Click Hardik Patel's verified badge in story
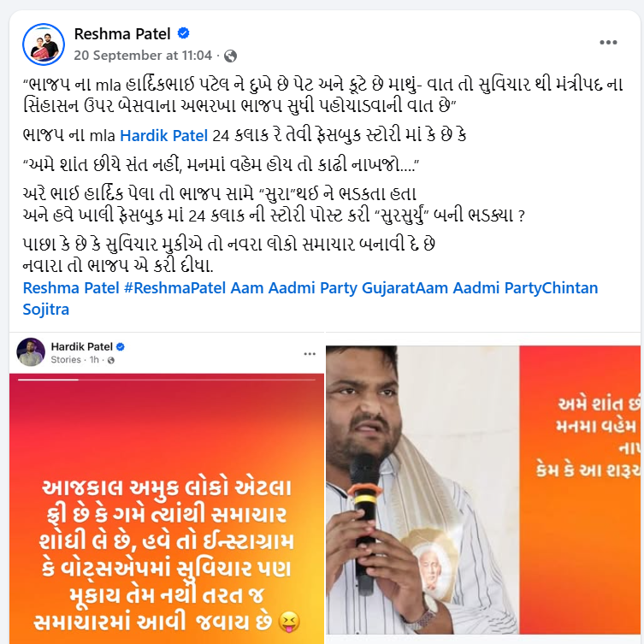This screenshot has width=644, height=644. click(121, 347)
